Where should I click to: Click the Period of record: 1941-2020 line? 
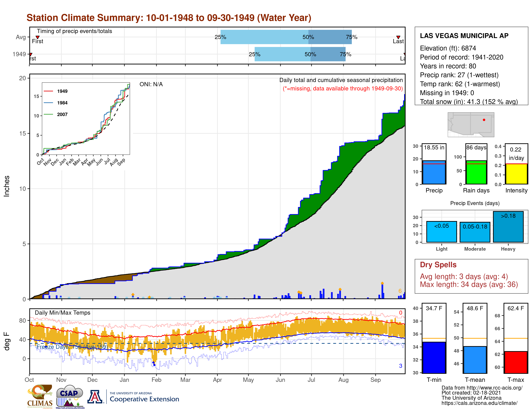coord(462,57)
